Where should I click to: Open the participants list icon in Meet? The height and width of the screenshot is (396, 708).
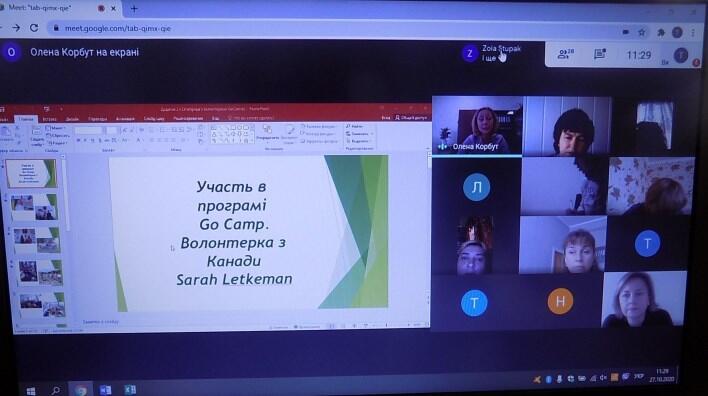(565, 55)
